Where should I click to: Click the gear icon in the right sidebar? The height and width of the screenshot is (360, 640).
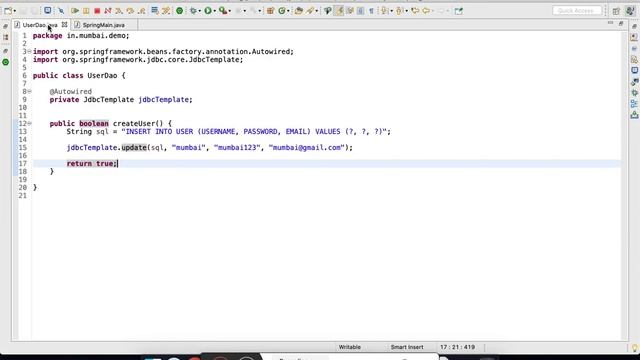(634, 93)
